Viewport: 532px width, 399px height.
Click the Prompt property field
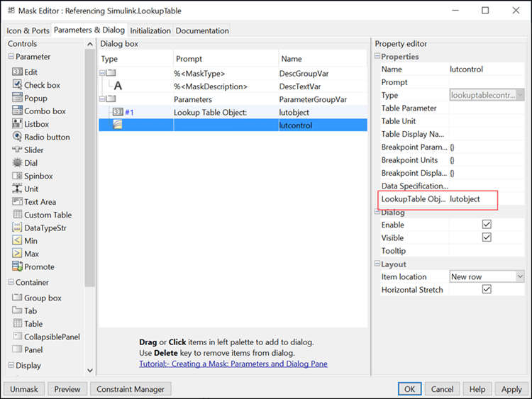point(487,82)
